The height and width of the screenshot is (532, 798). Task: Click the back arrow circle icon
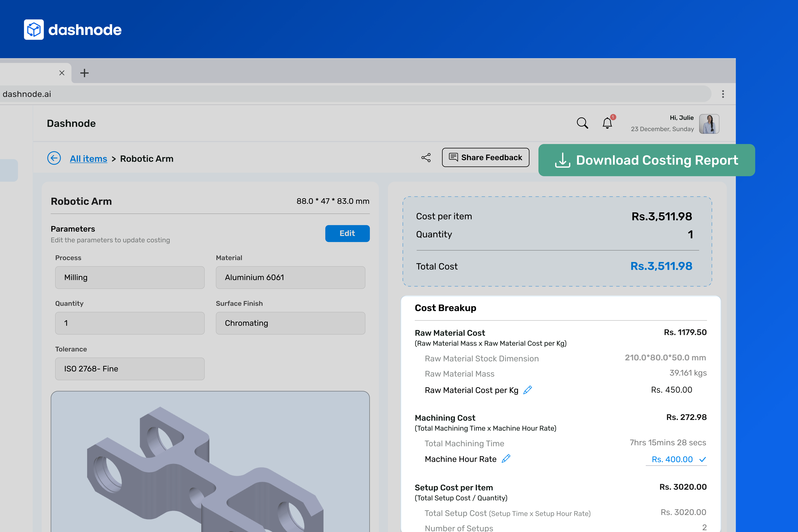(x=54, y=158)
